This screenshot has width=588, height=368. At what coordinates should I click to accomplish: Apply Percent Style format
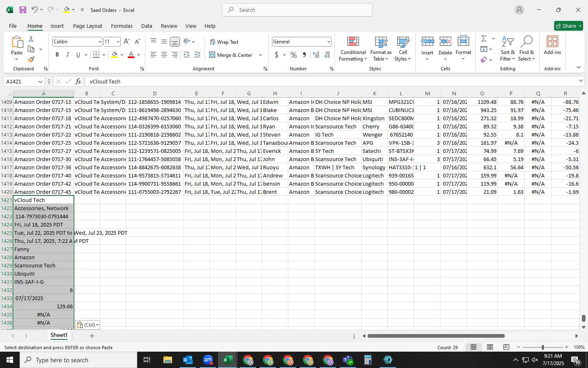pos(294,55)
